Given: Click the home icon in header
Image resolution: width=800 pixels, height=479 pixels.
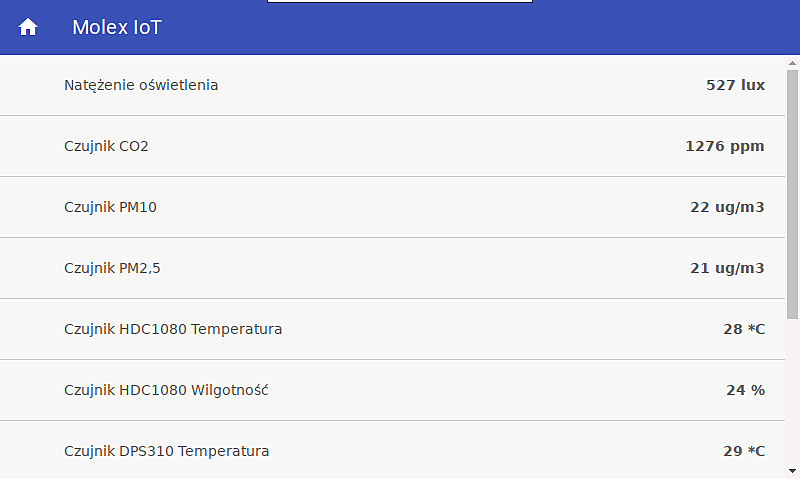Looking at the screenshot, I should [28, 27].
